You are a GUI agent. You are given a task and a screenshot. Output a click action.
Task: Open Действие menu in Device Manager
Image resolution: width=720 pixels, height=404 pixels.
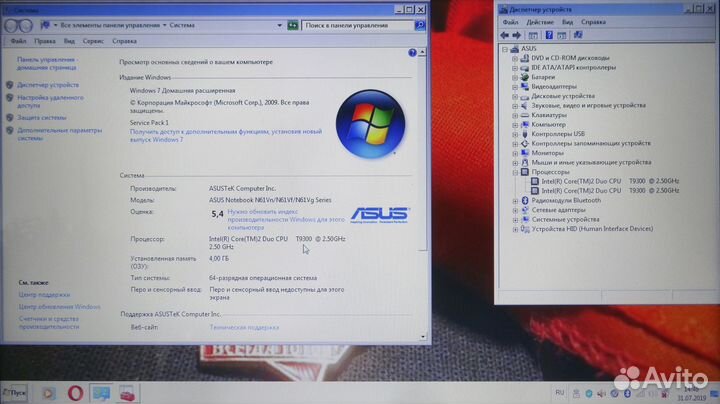tap(540, 22)
